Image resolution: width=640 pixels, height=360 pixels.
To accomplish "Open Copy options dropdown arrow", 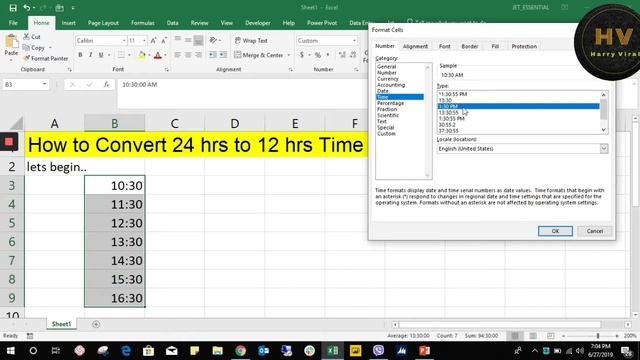I will click(50, 48).
